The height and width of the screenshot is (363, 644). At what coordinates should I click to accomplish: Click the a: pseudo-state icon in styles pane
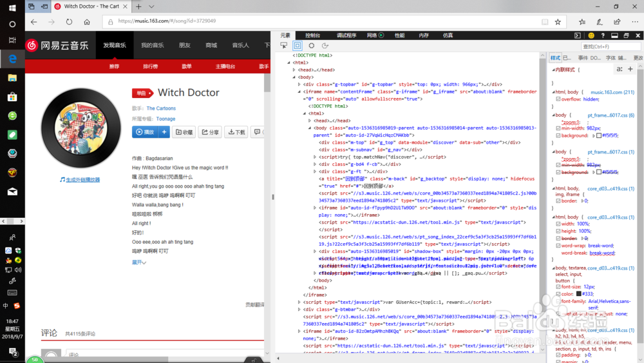(620, 69)
